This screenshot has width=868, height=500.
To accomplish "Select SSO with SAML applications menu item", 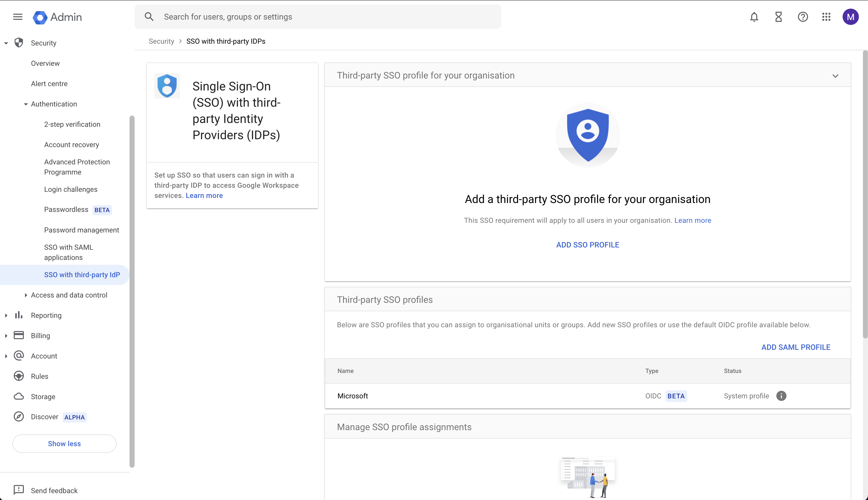I will pyautogui.click(x=69, y=252).
